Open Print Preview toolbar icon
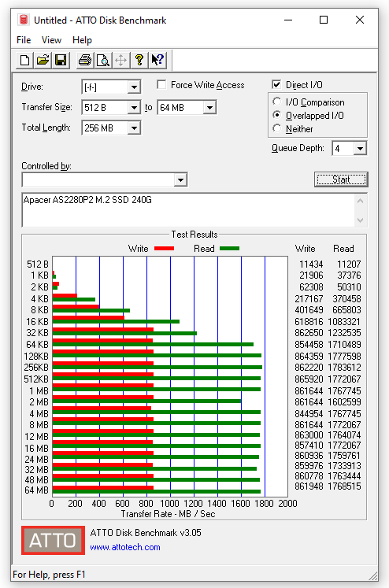Screen dimensions: 389x588 103,60
